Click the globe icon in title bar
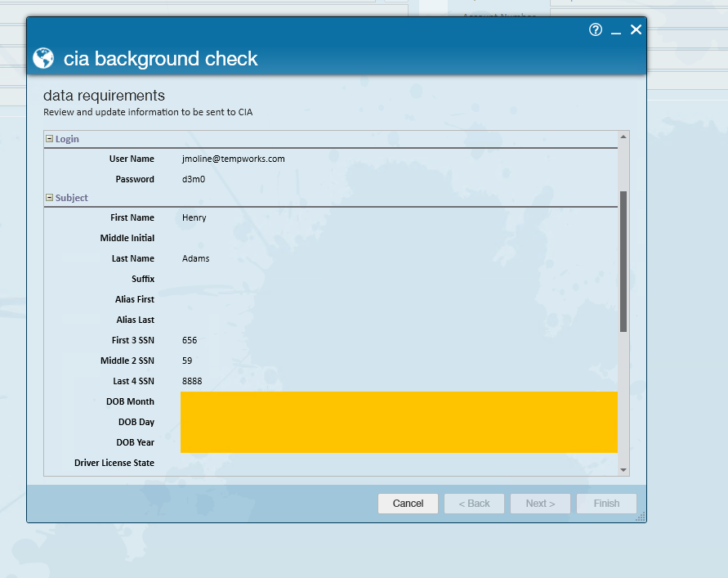The image size is (728, 578). point(43,58)
